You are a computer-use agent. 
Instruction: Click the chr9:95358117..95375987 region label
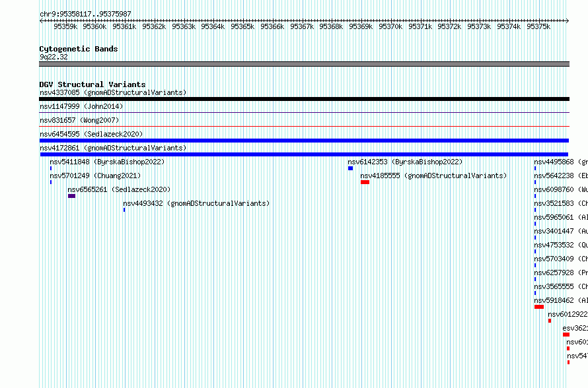pyautogui.click(x=85, y=15)
